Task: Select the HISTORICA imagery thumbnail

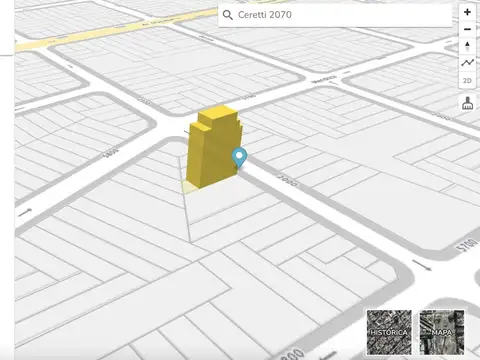Action: pos(389,332)
